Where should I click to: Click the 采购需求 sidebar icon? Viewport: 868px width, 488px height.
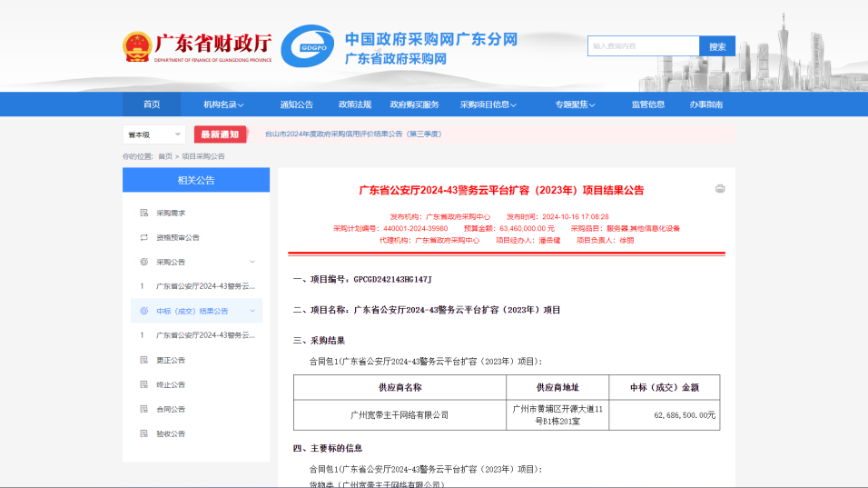point(143,213)
